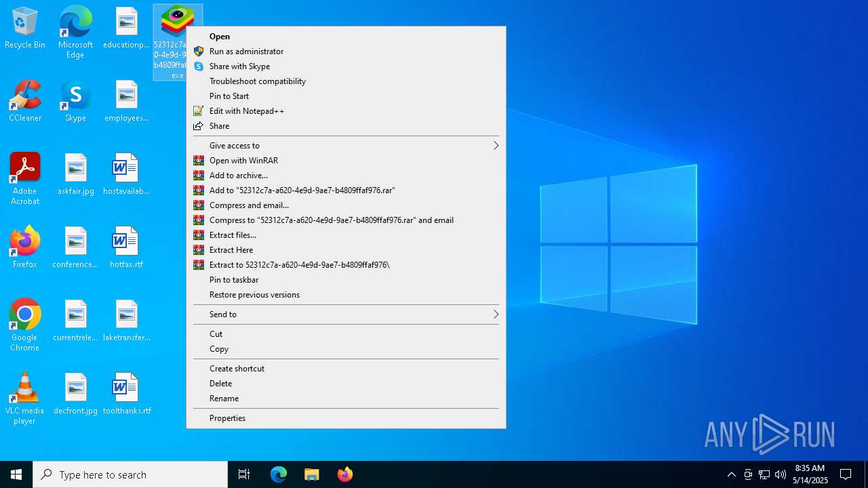Choose Share with Skype

346,66
